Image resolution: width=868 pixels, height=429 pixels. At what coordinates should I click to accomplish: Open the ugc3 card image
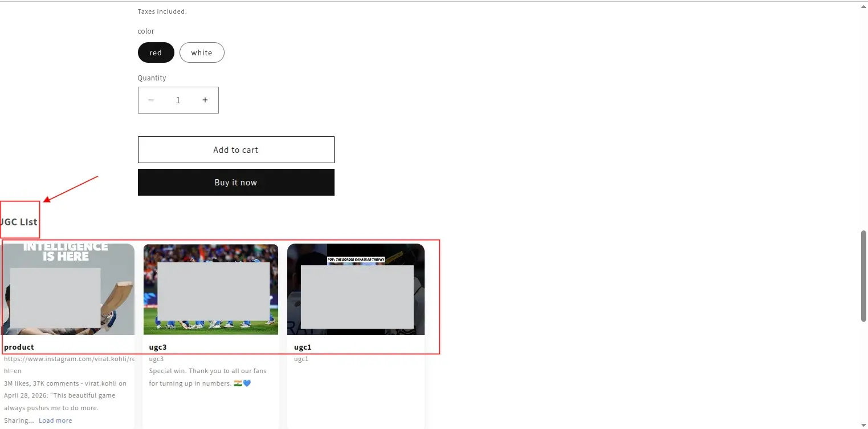coord(211,289)
